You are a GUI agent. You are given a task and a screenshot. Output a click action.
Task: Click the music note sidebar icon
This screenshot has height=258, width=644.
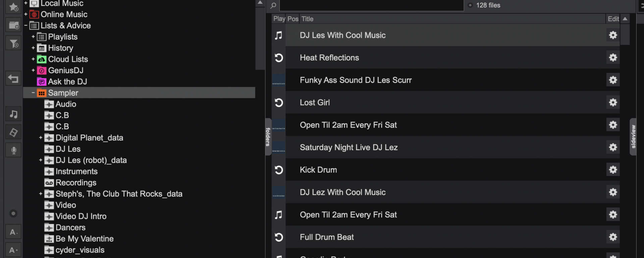[x=13, y=114]
